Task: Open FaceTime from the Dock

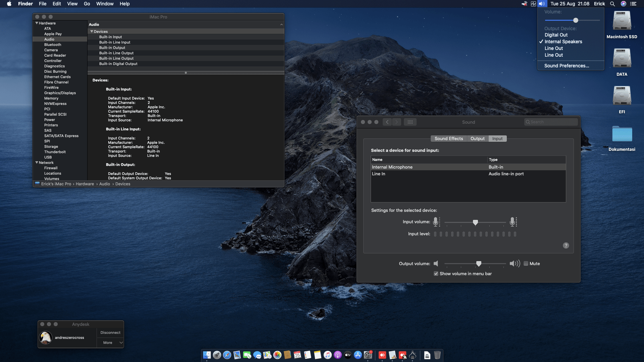Action: click(x=247, y=355)
